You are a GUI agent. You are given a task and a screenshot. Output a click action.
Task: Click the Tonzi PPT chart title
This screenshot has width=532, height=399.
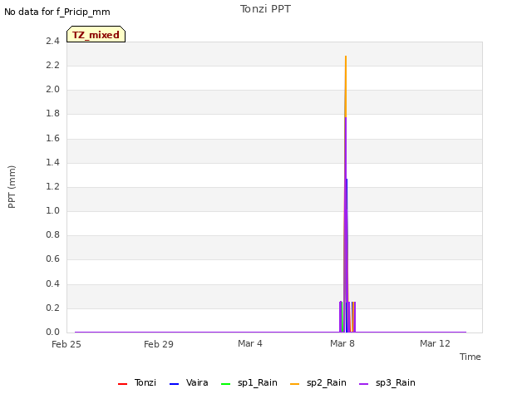click(265, 9)
